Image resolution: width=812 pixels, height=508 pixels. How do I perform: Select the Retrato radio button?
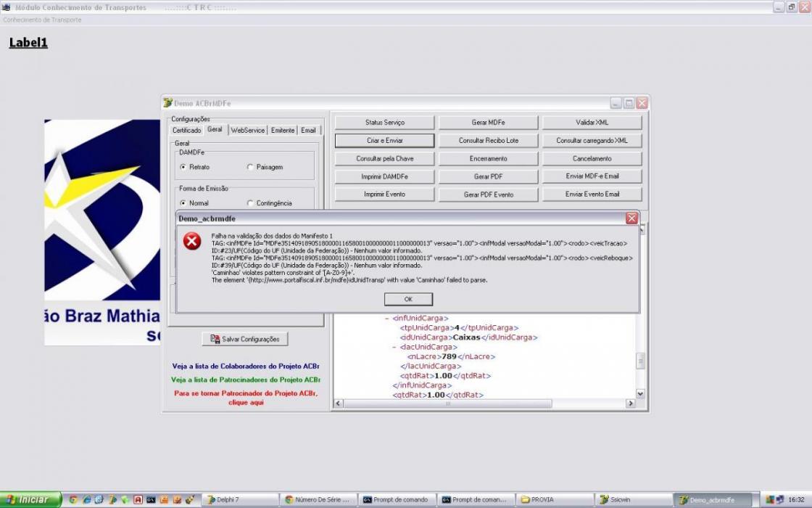tap(183, 167)
